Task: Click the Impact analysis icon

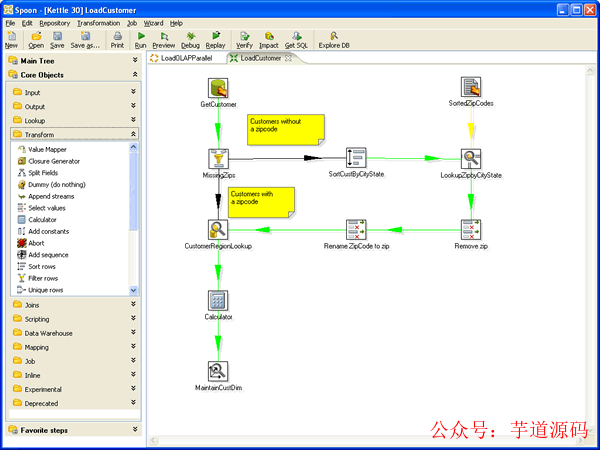Action: (x=269, y=36)
